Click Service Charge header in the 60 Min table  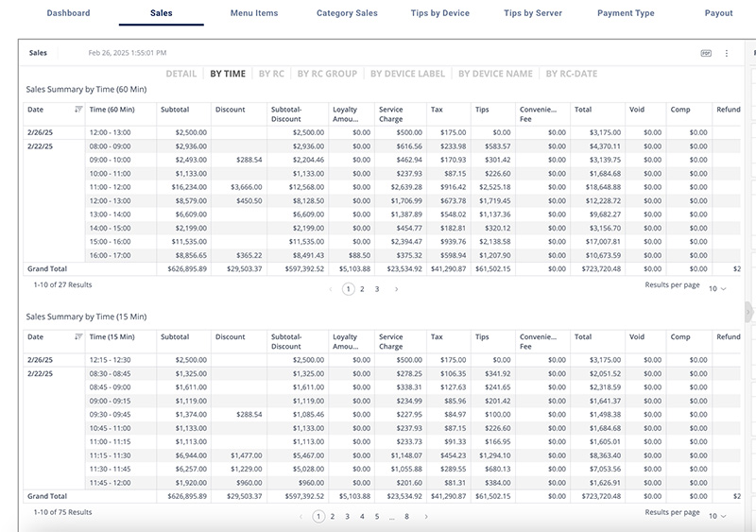[391, 114]
